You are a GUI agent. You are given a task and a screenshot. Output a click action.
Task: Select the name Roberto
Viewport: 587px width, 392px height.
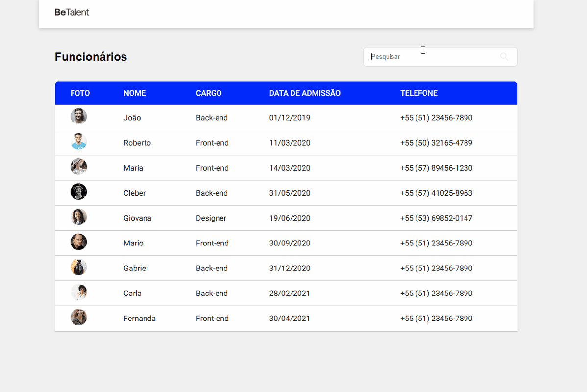pos(137,143)
